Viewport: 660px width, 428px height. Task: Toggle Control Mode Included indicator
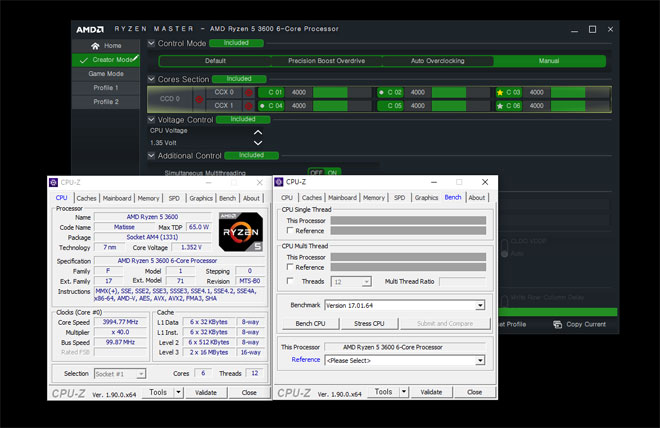pyautogui.click(x=236, y=43)
